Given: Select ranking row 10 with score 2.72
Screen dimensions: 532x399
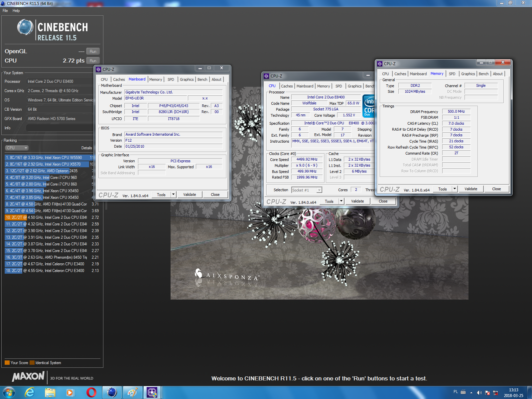Looking at the screenshot, I should pos(52,217).
